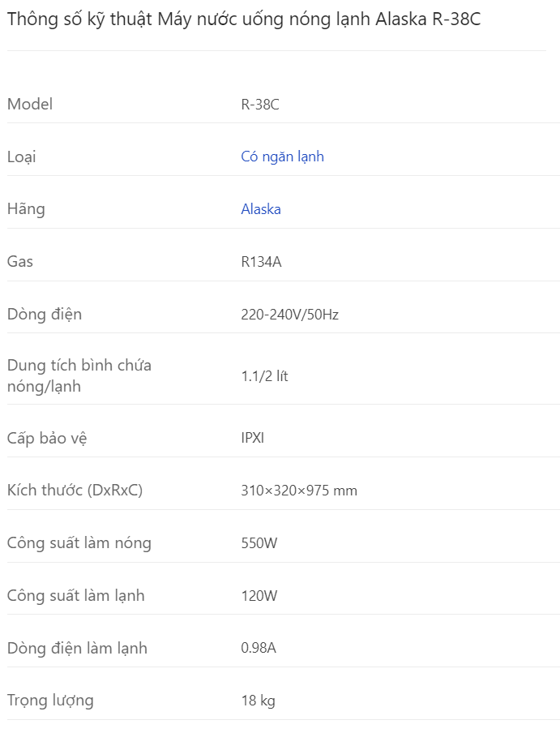Click the 'Cấp bảo vệ' label
Image resolution: width=560 pixels, height=733 pixels.
[47, 438]
